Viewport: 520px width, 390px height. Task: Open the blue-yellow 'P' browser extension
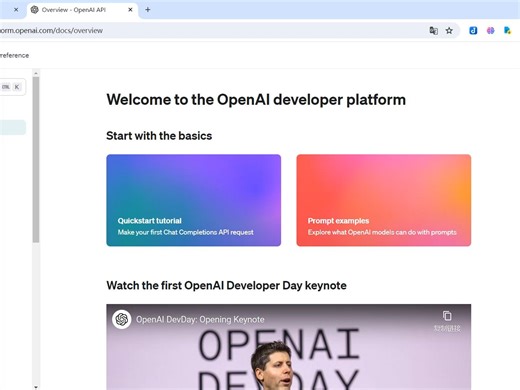tap(507, 31)
